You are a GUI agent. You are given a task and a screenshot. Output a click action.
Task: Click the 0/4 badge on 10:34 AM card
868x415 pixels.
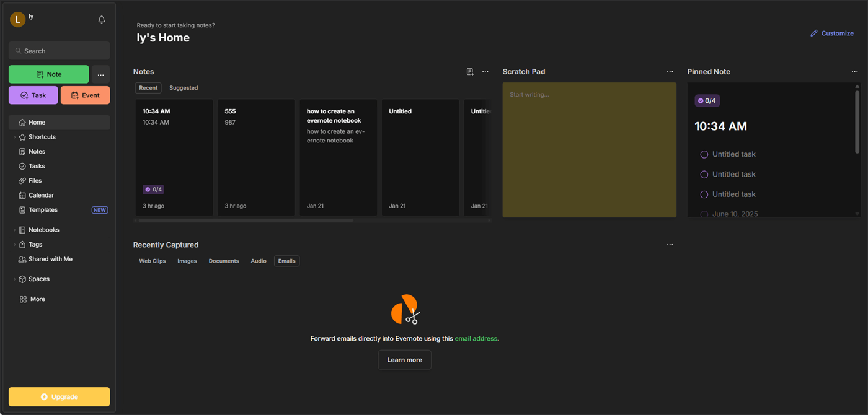pyautogui.click(x=153, y=190)
